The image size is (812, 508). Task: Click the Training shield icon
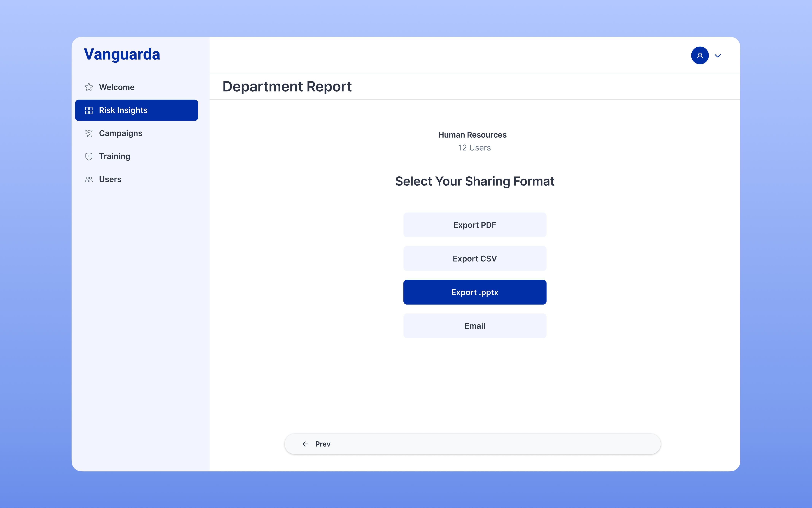(x=89, y=156)
